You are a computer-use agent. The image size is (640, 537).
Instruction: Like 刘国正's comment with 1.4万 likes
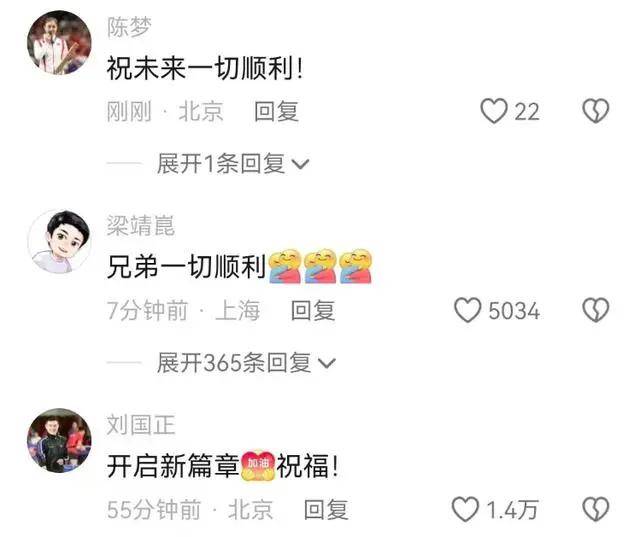coord(465,509)
